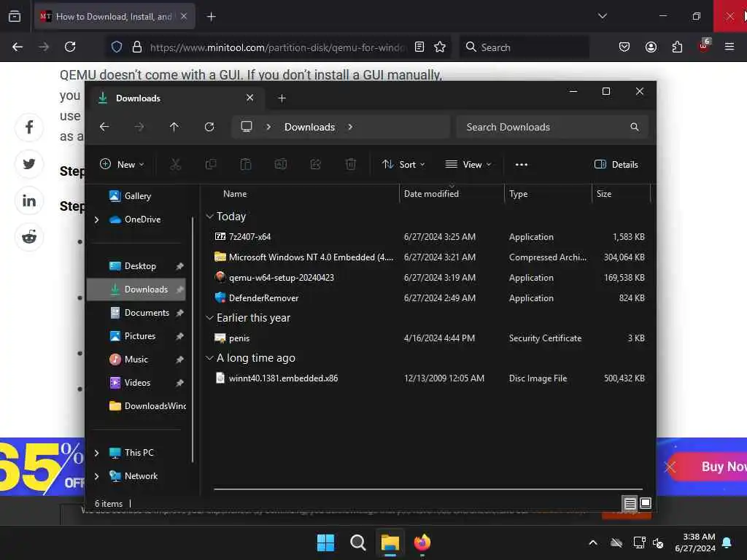Share article on Facebook
The width and height of the screenshot is (747, 560).
(x=29, y=128)
